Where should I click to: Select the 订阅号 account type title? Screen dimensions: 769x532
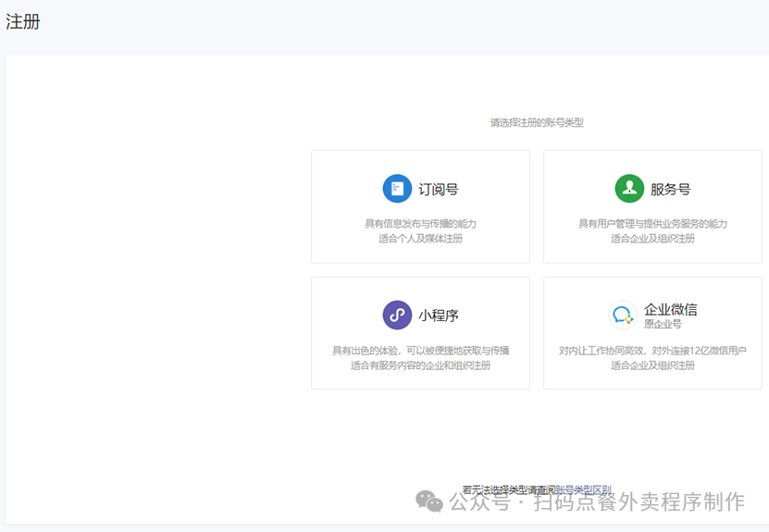pos(439,190)
